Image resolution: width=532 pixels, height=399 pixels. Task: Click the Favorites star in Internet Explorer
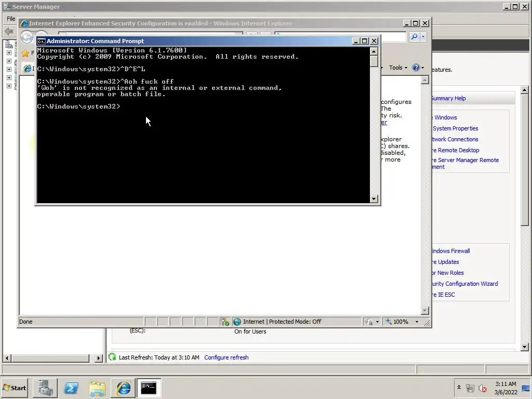click(x=25, y=54)
